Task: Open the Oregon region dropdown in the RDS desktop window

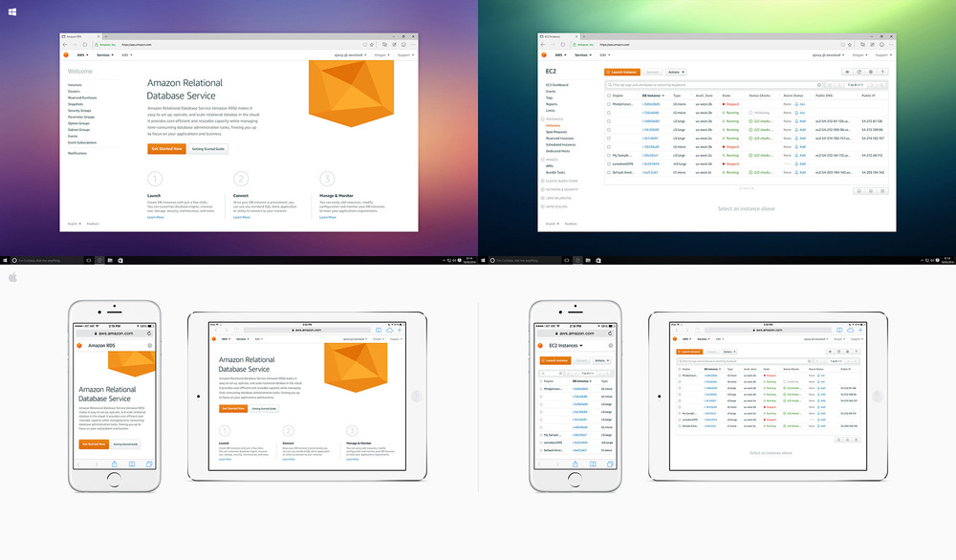Action: (381, 54)
